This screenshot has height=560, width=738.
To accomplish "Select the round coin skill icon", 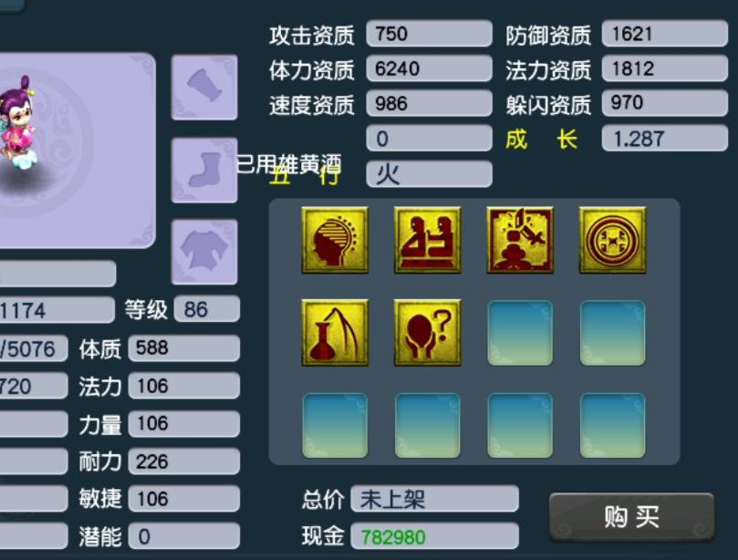I will click(612, 240).
